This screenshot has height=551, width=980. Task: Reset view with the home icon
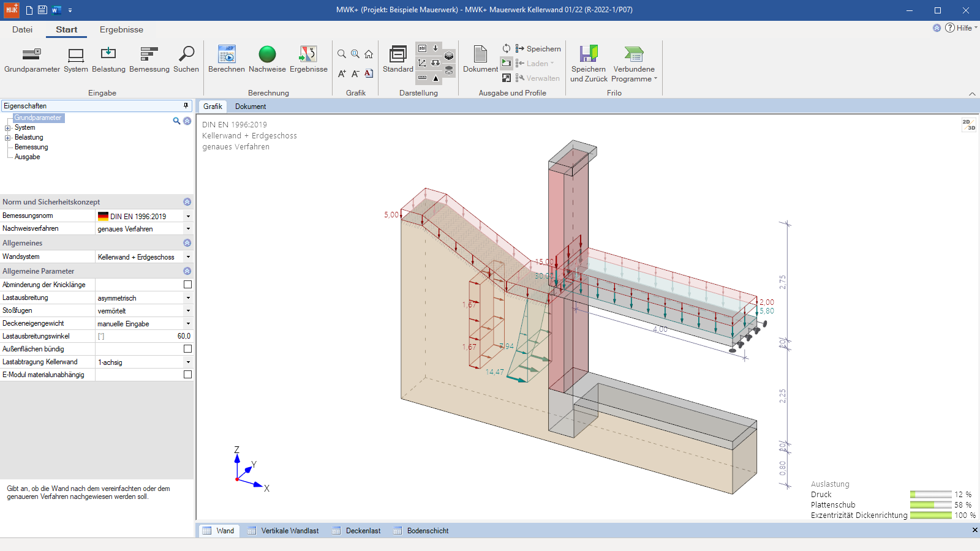click(x=369, y=54)
